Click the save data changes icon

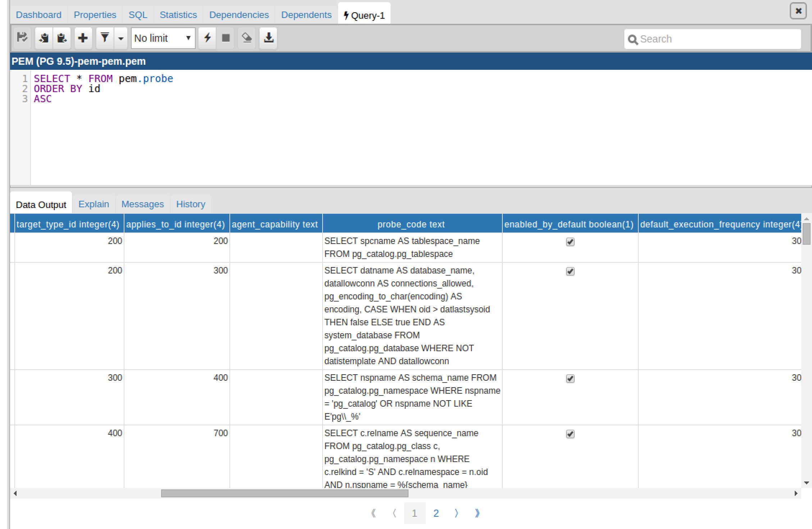click(x=22, y=38)
